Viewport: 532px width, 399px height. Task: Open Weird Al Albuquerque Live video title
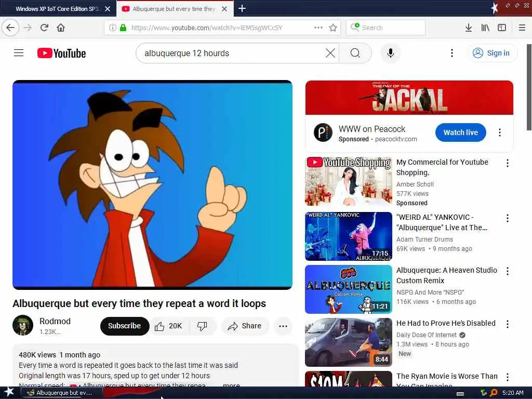(442, 222)
